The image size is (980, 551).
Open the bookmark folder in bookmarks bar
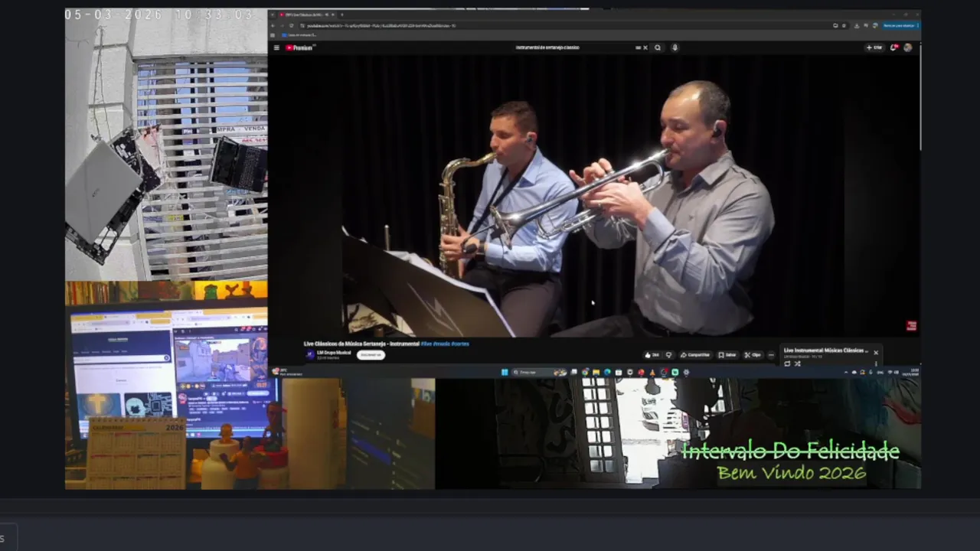299,35
